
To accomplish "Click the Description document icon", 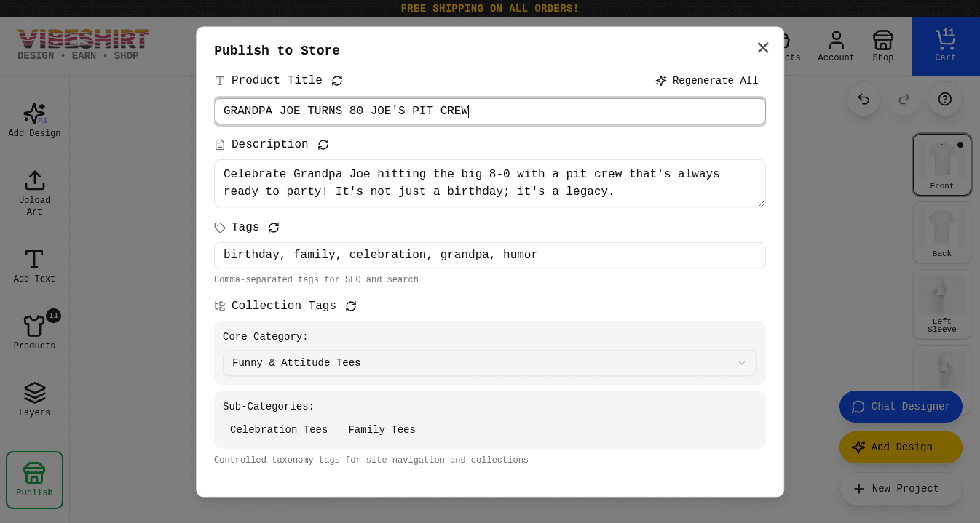I will point(220,145).
